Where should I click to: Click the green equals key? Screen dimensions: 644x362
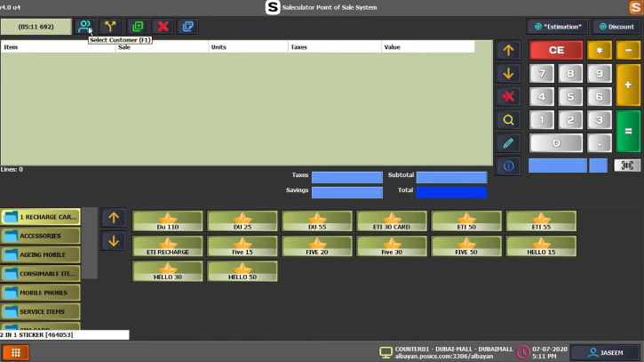point(628,132)
